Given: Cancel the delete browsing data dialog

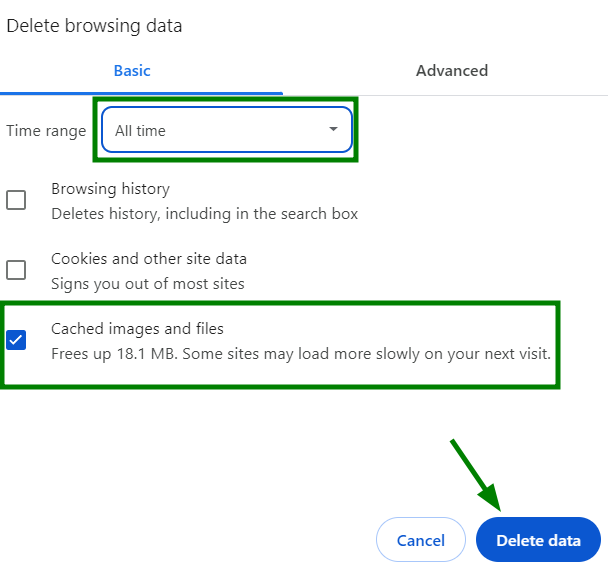Looking at the screenshot, I should pos(421,539).
